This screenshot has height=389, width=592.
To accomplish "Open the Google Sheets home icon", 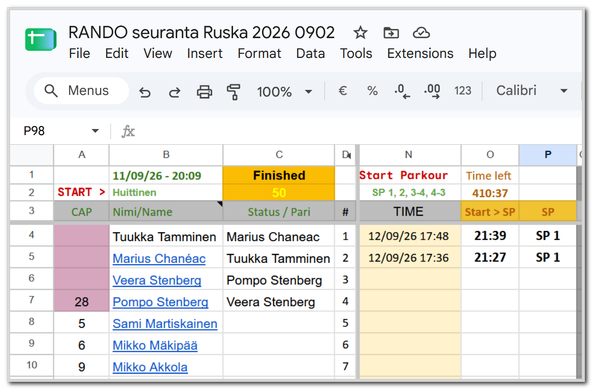I will point(41,39).
